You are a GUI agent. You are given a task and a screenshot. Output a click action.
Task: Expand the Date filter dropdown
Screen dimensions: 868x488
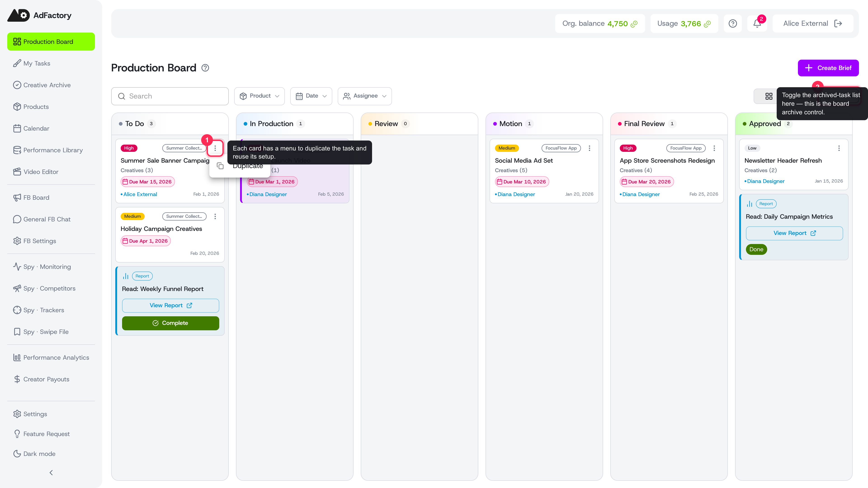tap(311, 96)
